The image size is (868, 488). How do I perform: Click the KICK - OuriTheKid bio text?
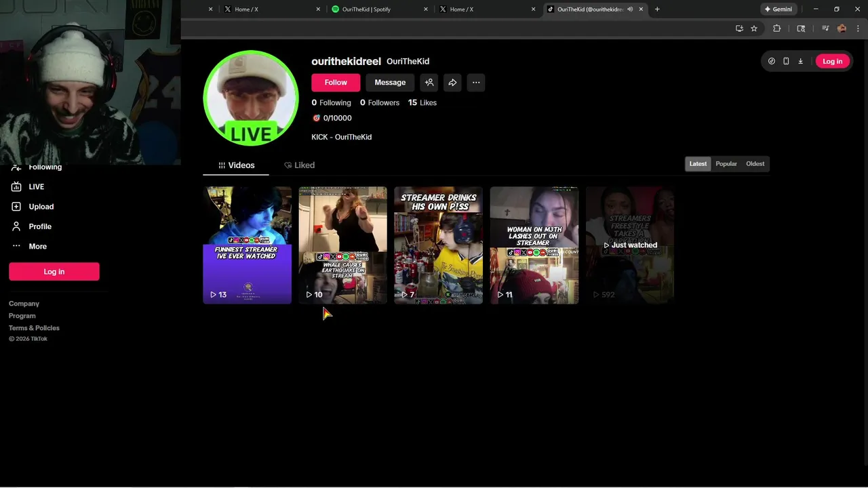point(341,137)
